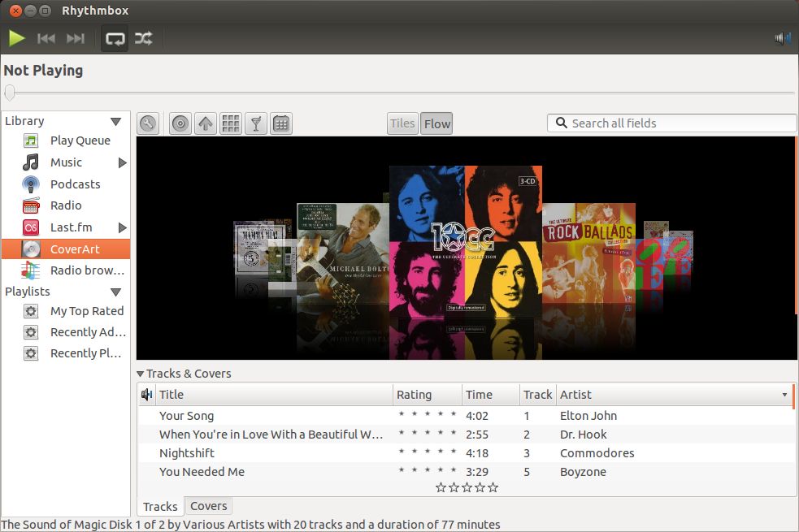Switch to the Tracks tab
Image resolution: width=799 pixels, height=532 pixels.
click(160, 507)
